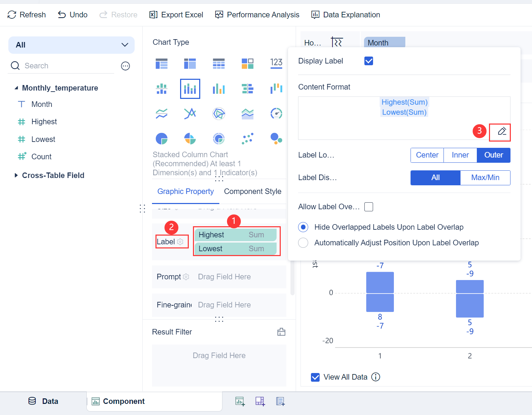Image resolution: width=532 pixels, height=415 pixels.
Task: Switch to the Data tab
Action: coord(43,401)
